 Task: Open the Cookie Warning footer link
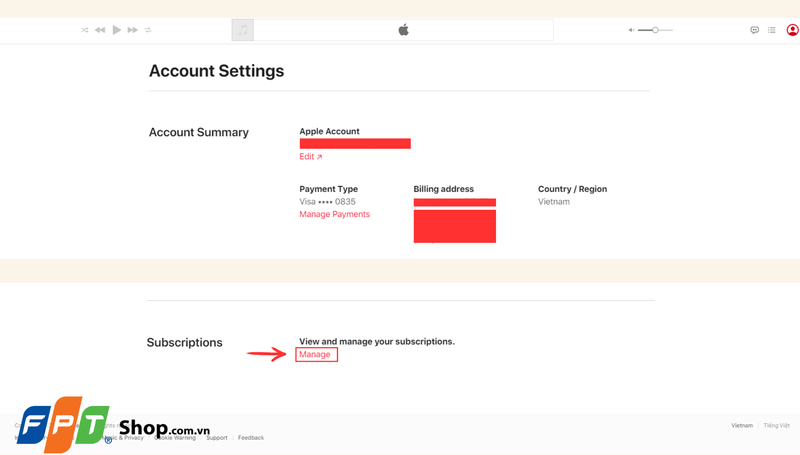coord(176,438)
